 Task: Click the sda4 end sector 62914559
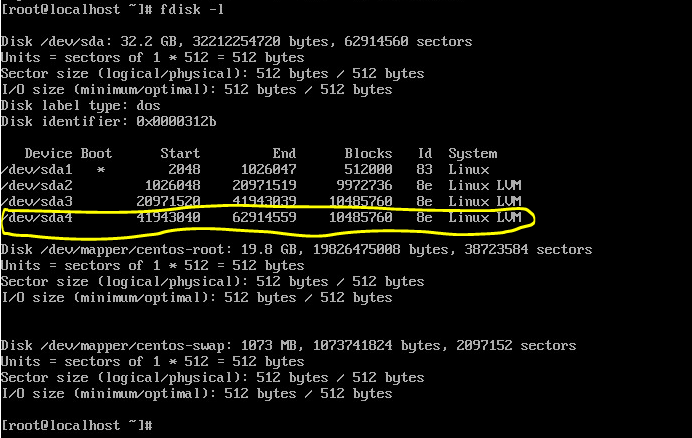click(x=264, y=218)
